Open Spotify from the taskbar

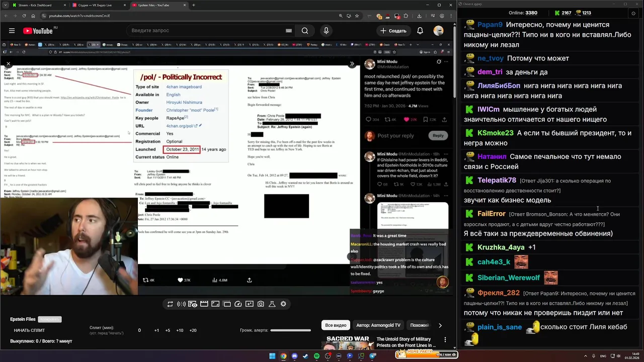click(316, 356)
